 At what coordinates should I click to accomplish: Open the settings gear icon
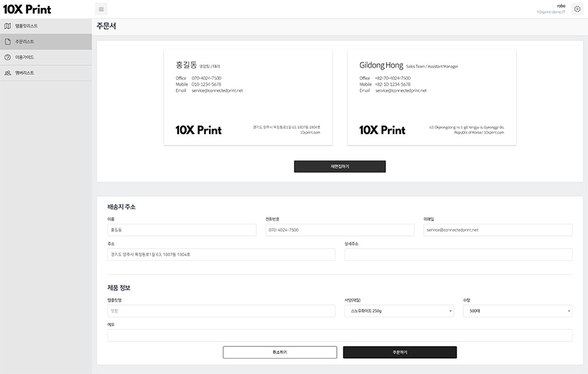pos(577,9)
